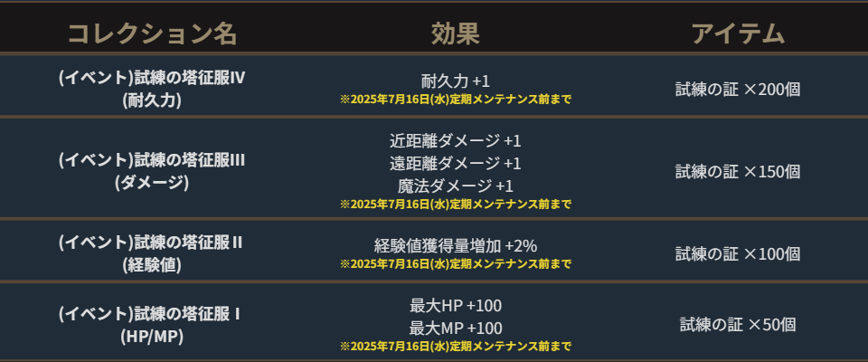This screenshot has height=362, width=868.
Task: Click the 試練の証 ×50個 item cell
Action: [737, 325]
